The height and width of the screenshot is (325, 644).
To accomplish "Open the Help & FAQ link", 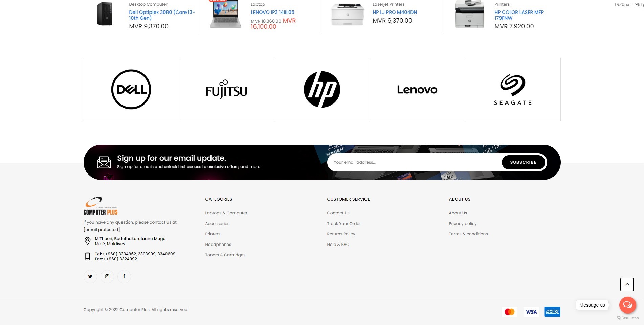I will tap(338, 245).
